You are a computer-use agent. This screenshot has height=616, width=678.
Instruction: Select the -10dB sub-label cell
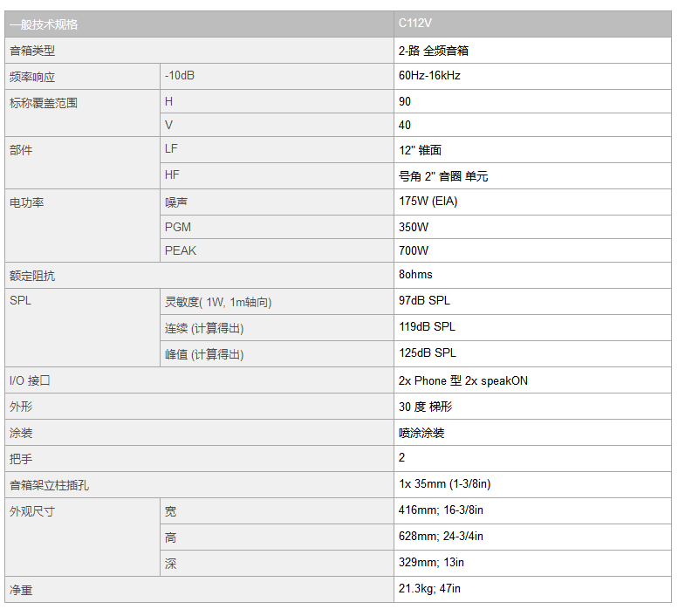click(x=277, y=77)
